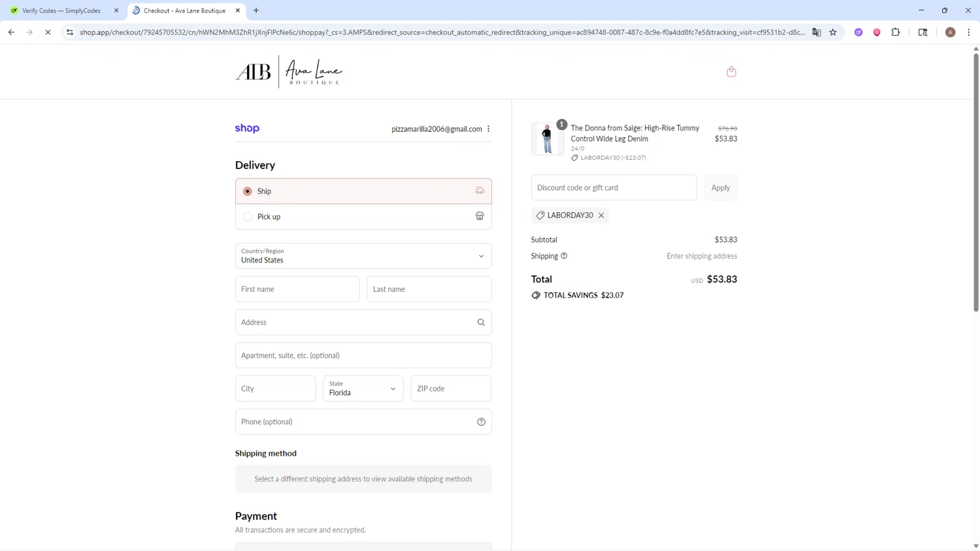The image size is (980, 551).
Task: Focus the Apartment, suite field
Action: pos(363,356)
